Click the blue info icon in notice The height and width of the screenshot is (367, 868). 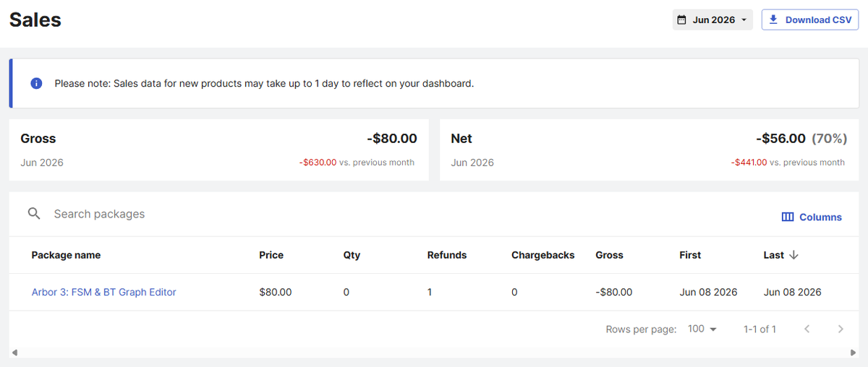[x=36, y=83]
